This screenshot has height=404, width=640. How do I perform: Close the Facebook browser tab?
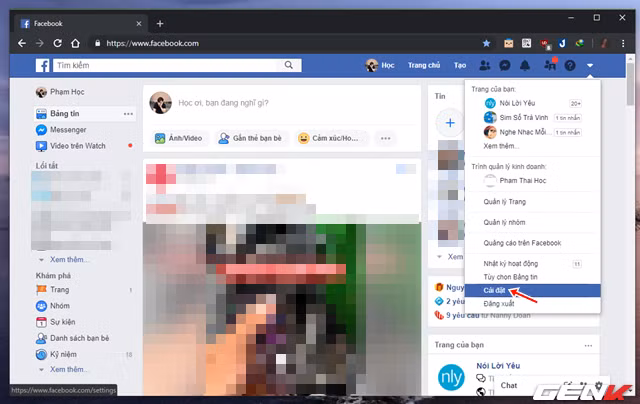[x=139, y=24]
